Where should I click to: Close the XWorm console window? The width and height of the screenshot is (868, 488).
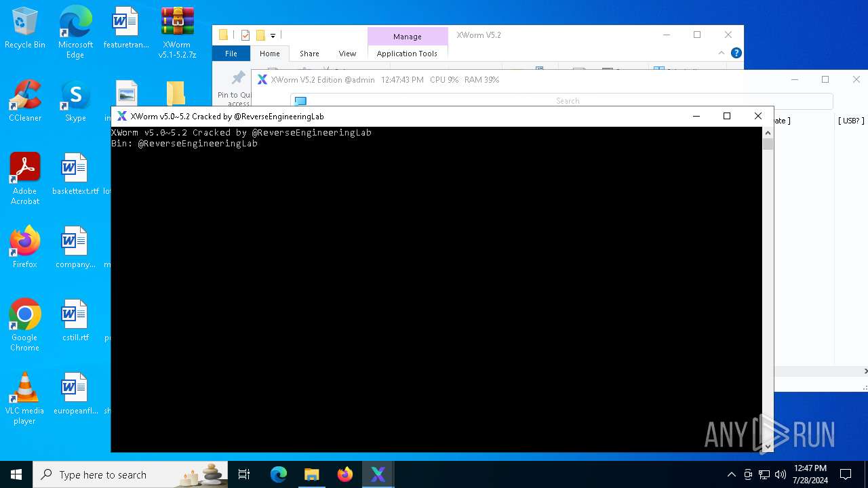point(758,116)
